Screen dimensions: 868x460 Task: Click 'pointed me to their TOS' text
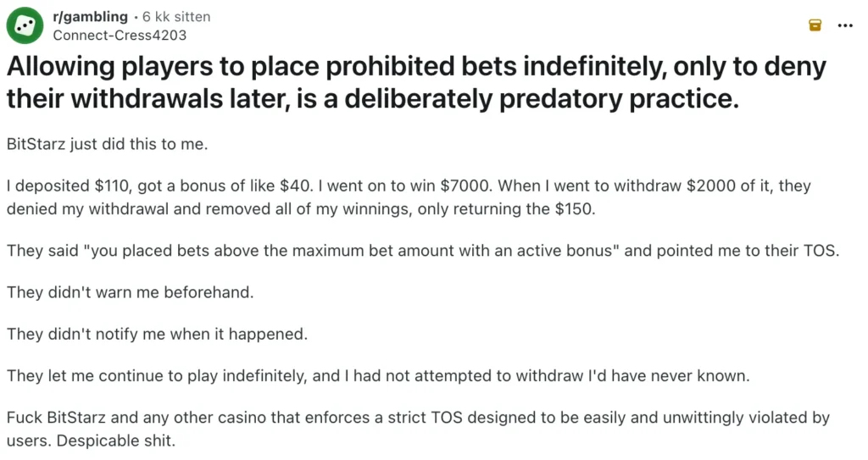tap(748, 251)
